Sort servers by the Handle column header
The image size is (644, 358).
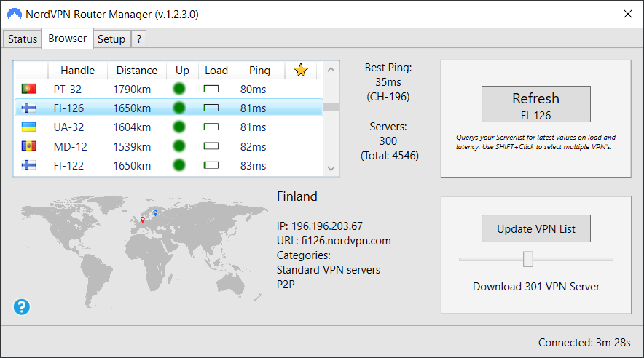click(x=78, y=71)
